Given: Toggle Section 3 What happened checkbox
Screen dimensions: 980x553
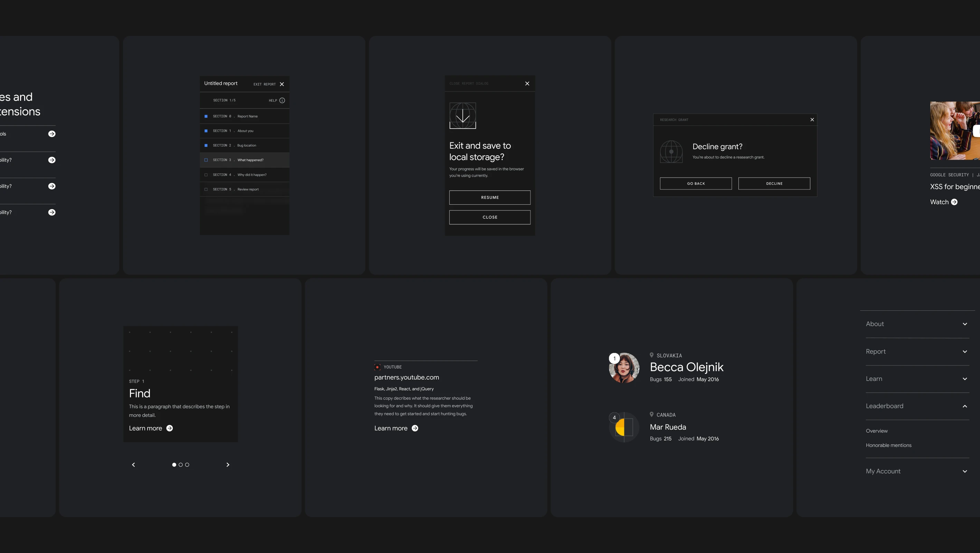Looking at the screenshot, I should pyautogui.click(x=206, y=160).
